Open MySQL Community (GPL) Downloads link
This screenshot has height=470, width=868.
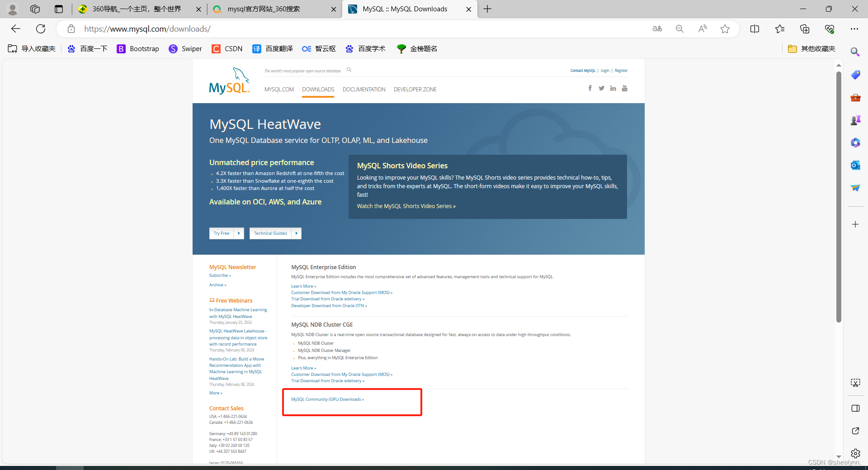click(x=327, y=399)
